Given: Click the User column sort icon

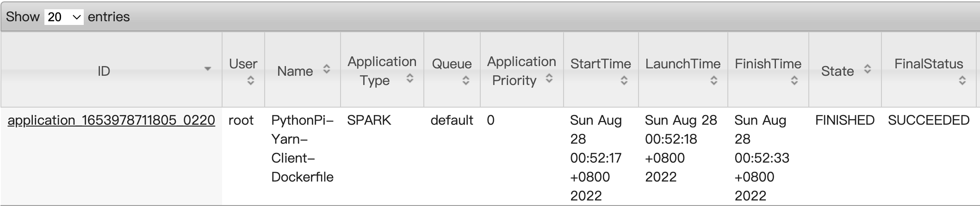Looking at the screenshot, I should [x=250, y=80].
